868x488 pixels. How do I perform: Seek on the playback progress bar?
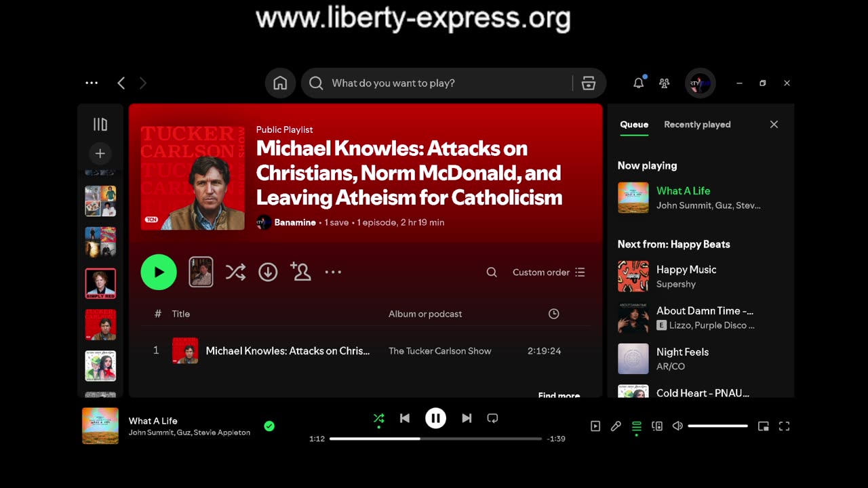click(x=435, y=439)
